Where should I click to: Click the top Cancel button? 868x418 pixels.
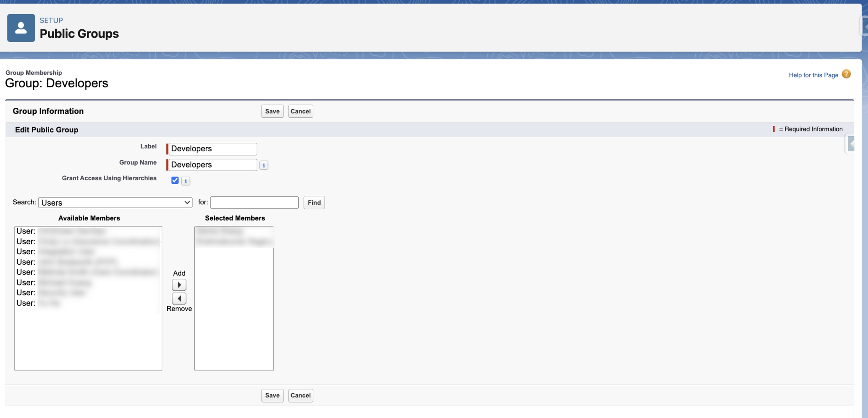[x=300, y=111]
